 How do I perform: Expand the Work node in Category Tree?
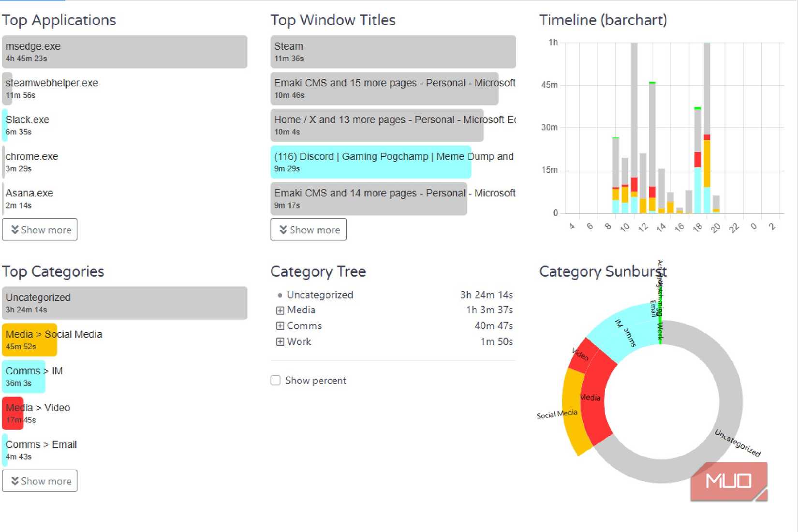281,341
